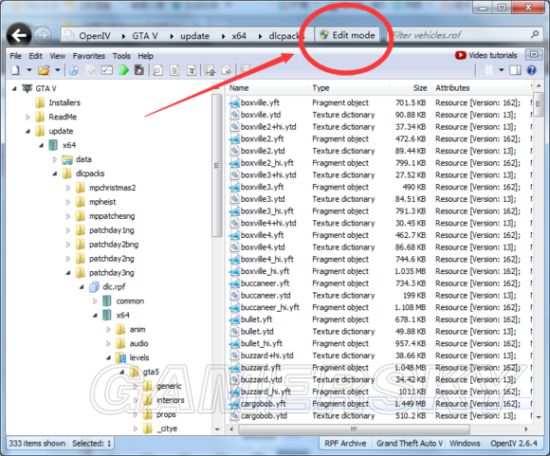
Task: Click the search magnifier icon
Action: pos(535,35)
